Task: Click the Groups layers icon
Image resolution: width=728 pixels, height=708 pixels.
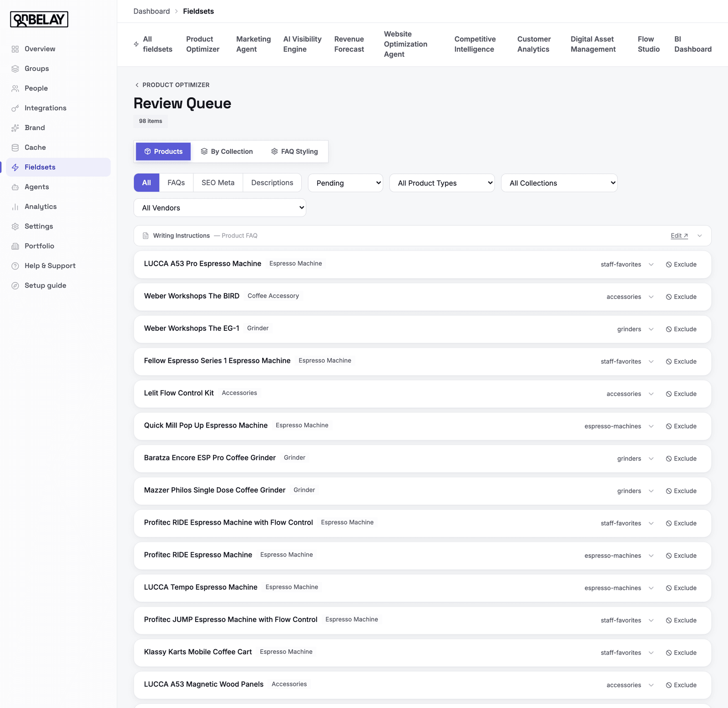Action: click(x=15, y=69)
